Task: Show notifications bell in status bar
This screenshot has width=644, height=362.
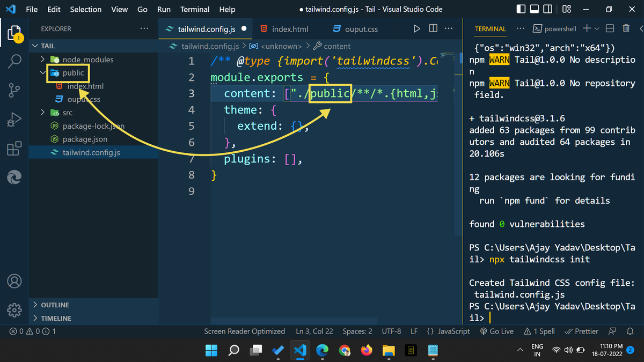Action: [x=631, y=331]
